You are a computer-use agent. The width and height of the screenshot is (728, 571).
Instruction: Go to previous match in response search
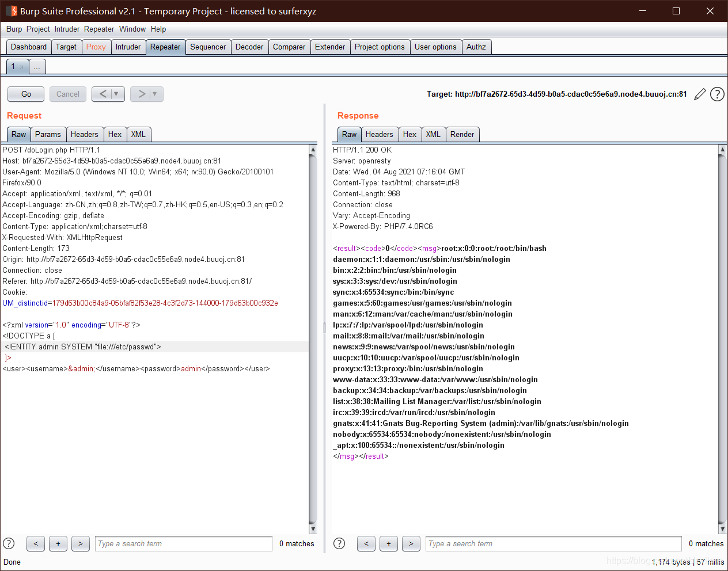point(366,543)
